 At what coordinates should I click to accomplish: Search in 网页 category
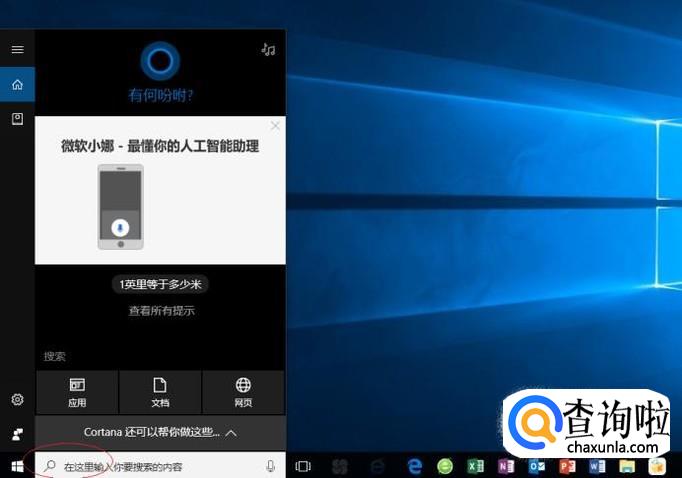[243, 393]
